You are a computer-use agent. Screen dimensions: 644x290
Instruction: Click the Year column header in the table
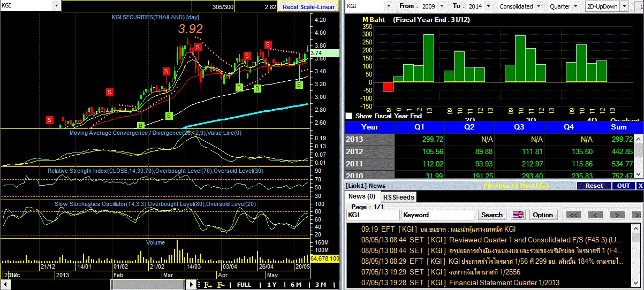click(x=370, y=127)
